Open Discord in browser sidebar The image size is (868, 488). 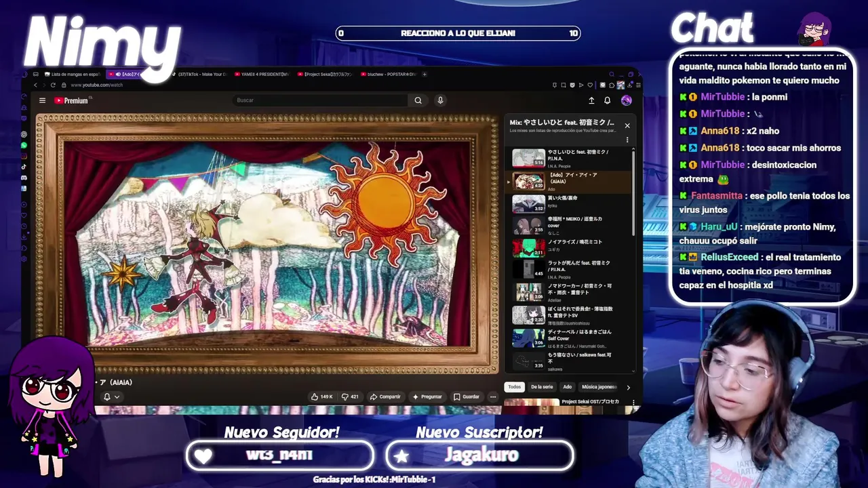tap(24, 178)
